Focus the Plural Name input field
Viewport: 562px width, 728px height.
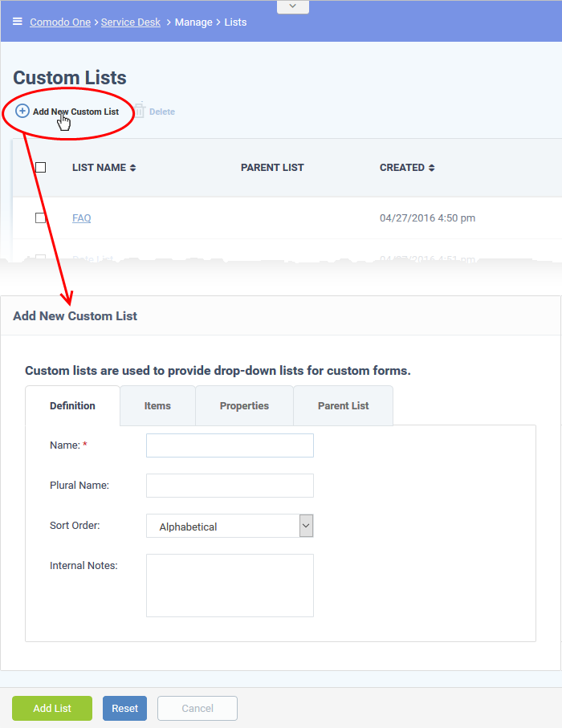(230, 485)
